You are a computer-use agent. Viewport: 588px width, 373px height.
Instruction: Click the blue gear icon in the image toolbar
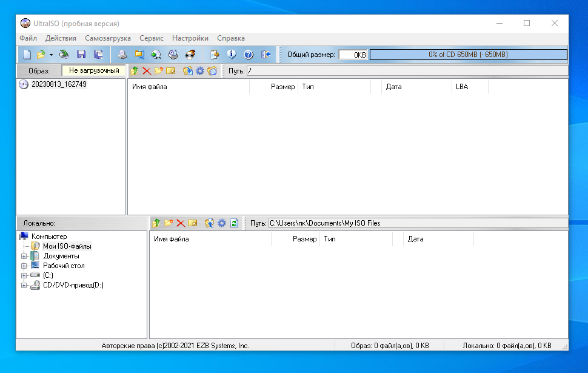200,70
